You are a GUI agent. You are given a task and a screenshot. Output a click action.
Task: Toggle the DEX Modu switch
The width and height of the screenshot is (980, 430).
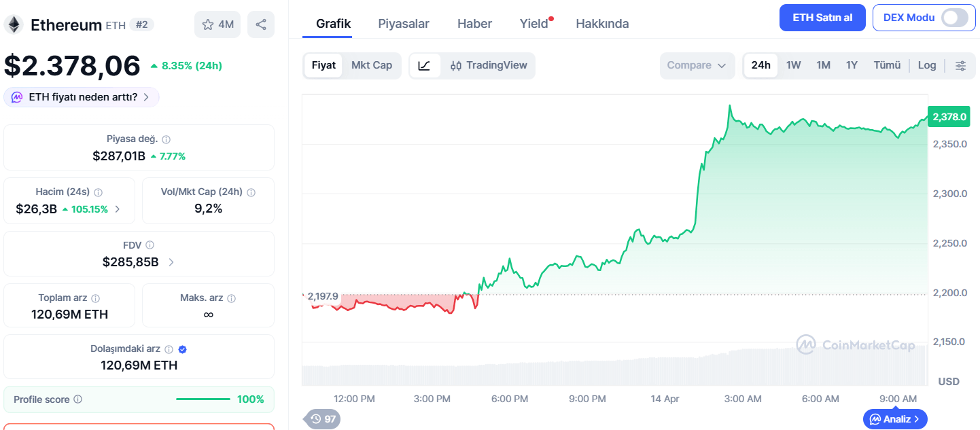tap(954, 18)
